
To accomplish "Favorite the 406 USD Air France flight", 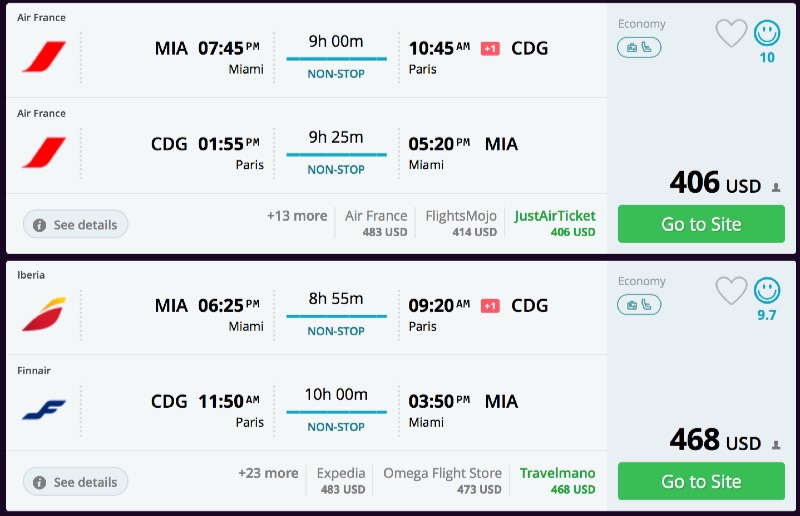I will (731, 34).
